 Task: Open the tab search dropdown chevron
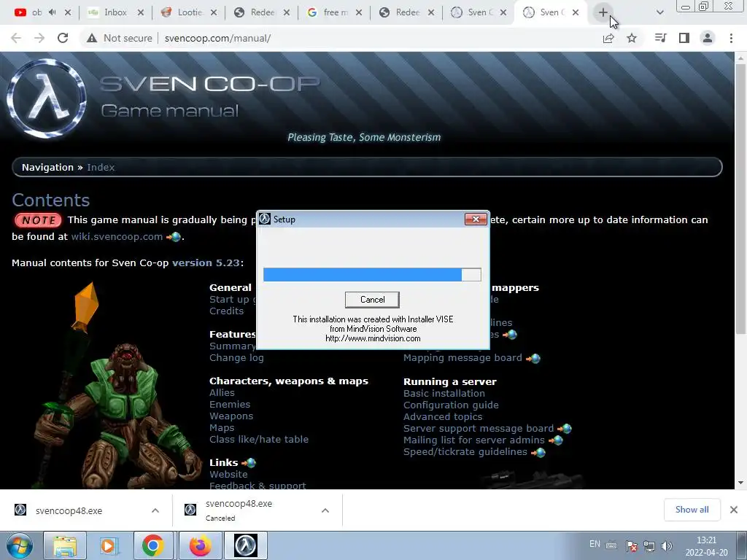click(659, 12)
